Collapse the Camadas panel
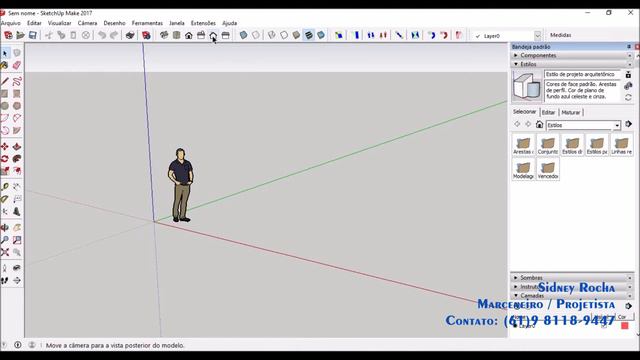Viewport: 640px width, 360px height. coord(571,296)
